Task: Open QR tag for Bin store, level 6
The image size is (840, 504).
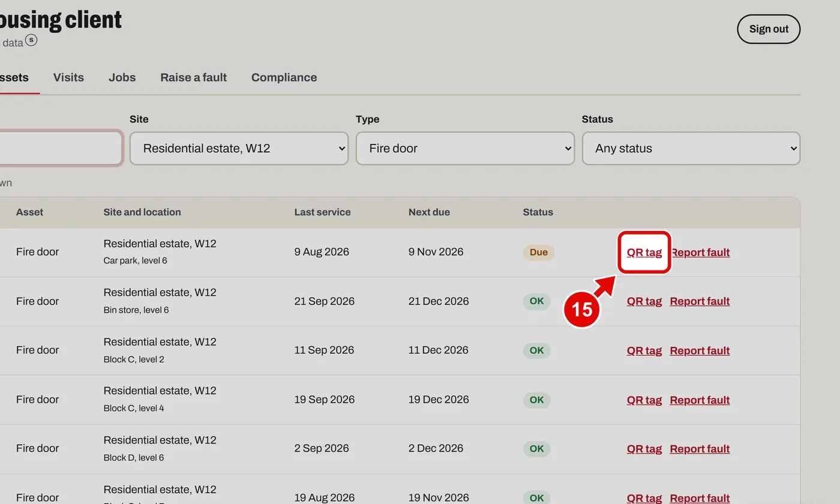Action: [644, 301]
